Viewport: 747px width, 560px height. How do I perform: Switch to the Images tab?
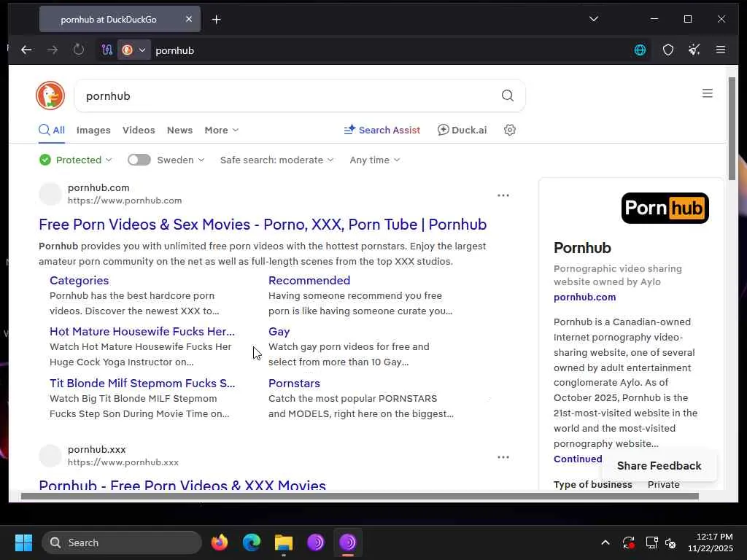tap(93, 130)
